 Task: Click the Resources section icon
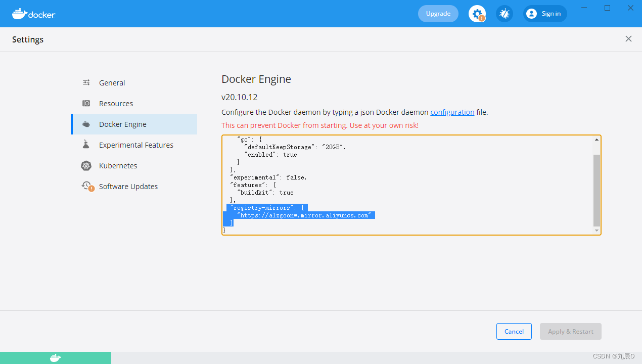86,103
